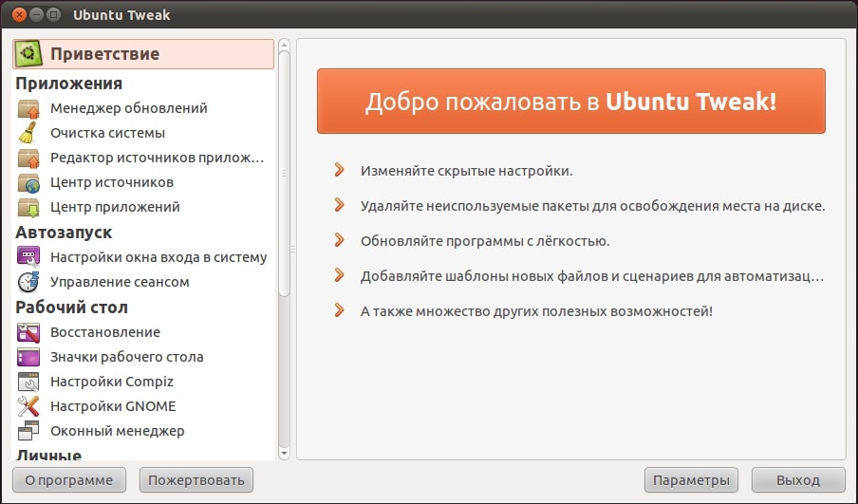Click the globe box icon for Центр источников
The image size is (858, 504).
coord(28,182)
